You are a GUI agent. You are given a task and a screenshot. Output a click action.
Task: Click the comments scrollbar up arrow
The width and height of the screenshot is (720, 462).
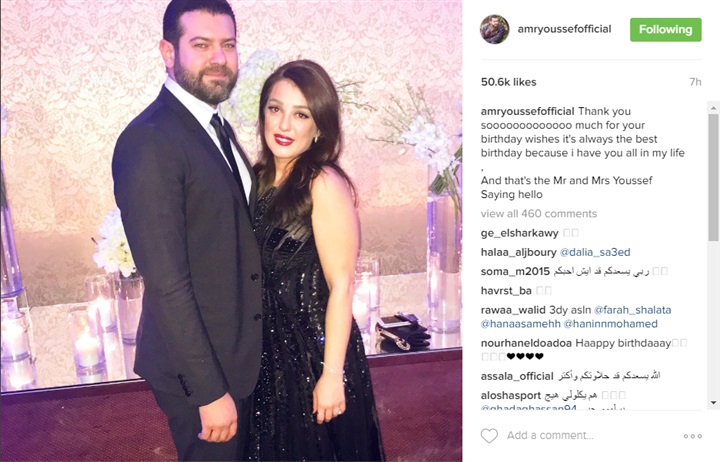[x=713, y=109]
